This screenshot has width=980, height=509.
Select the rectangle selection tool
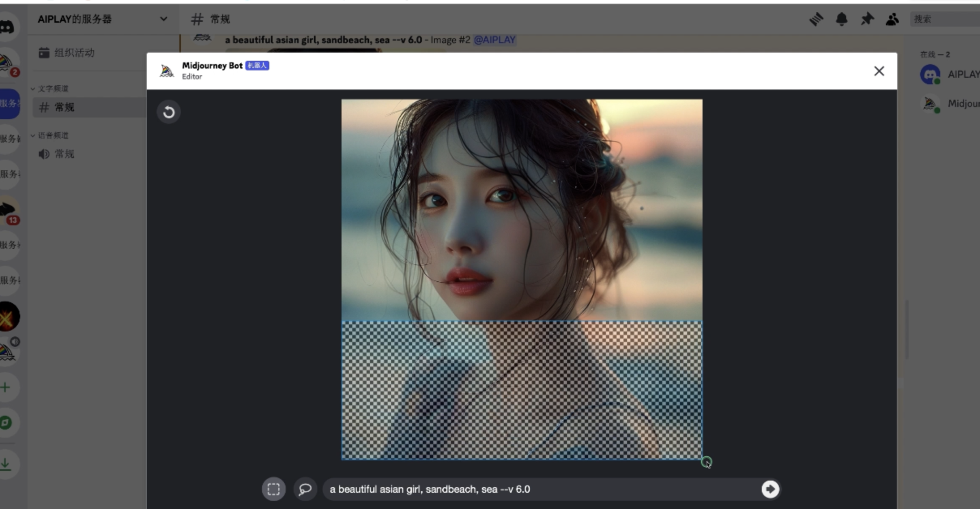[x=273, y=489]
